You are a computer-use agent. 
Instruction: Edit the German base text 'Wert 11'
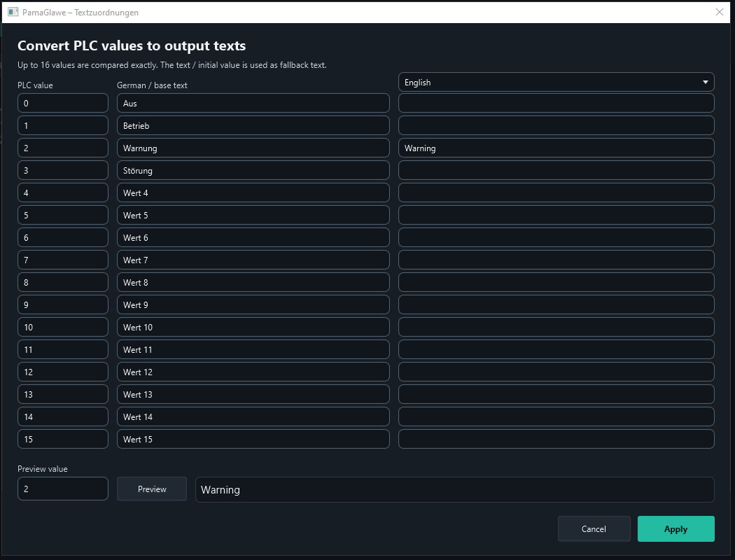pyautogui.click(x=253, y=349)
